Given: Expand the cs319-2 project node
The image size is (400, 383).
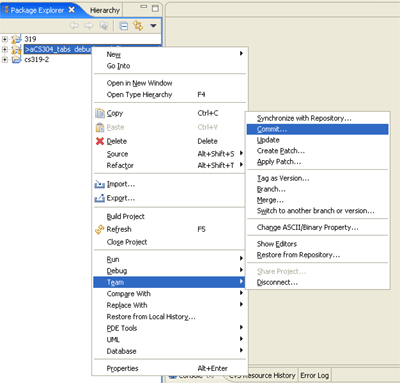Looking at the screenshot, I should tap(5, 60).
